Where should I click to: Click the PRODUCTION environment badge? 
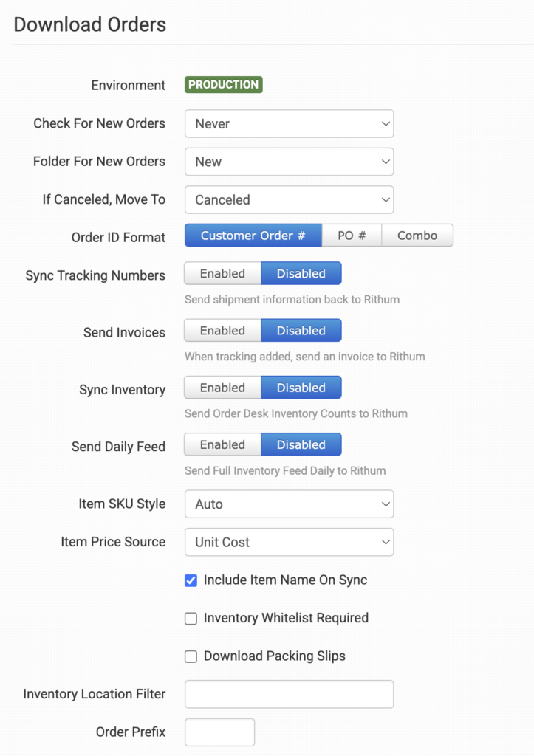click(223, 84)
